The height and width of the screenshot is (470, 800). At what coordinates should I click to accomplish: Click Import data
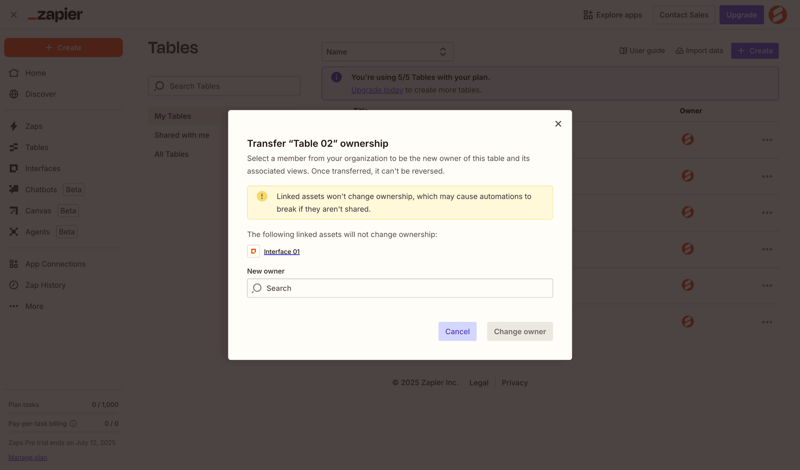coord(699,51)
